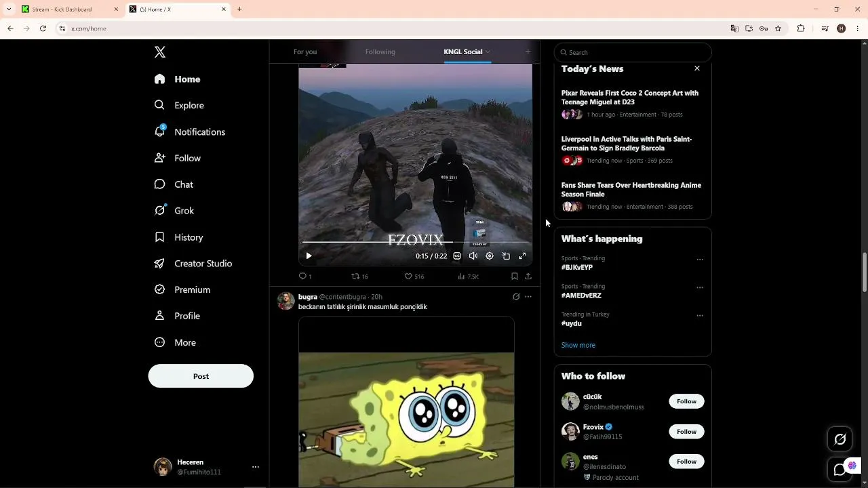Image resolution: width=868 pixels, height=488 pixels.
Task: Share the video post
Action: 528,277
